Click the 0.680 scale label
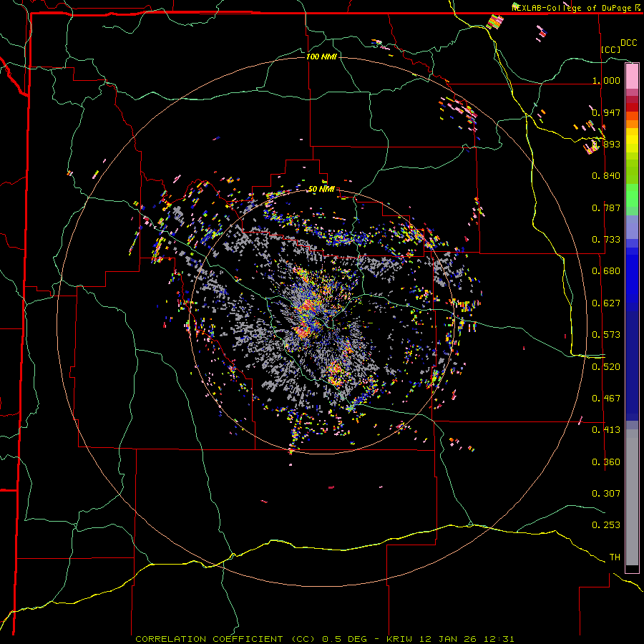 click(x=606, y=271)
